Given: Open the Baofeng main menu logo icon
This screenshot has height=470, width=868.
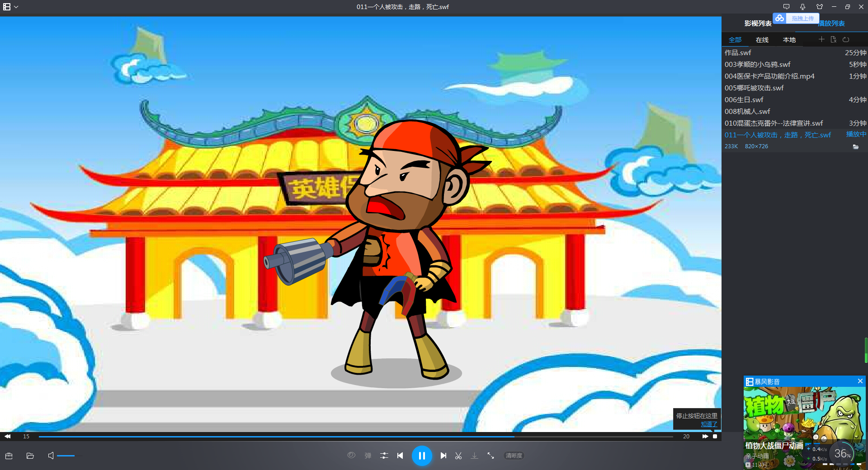Looking at the screenshot, I should point(7,7).
